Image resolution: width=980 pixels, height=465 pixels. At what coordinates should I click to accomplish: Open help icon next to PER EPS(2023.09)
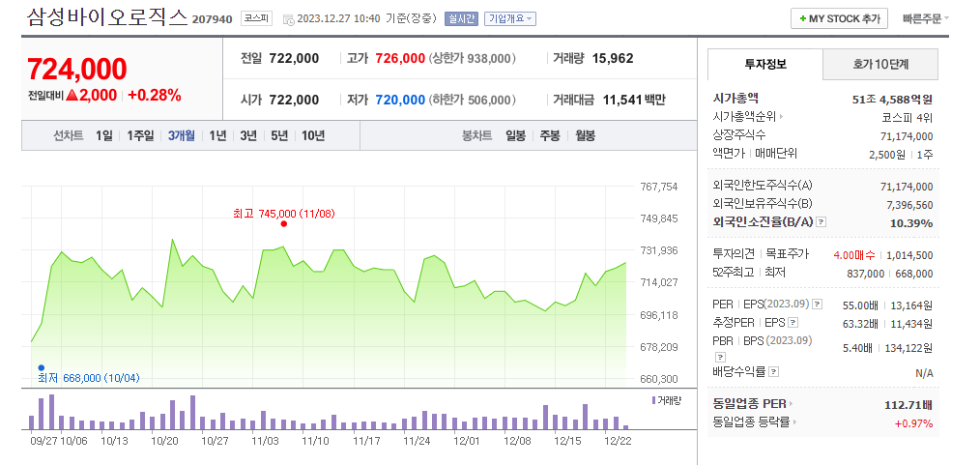(x=818, y=305)
